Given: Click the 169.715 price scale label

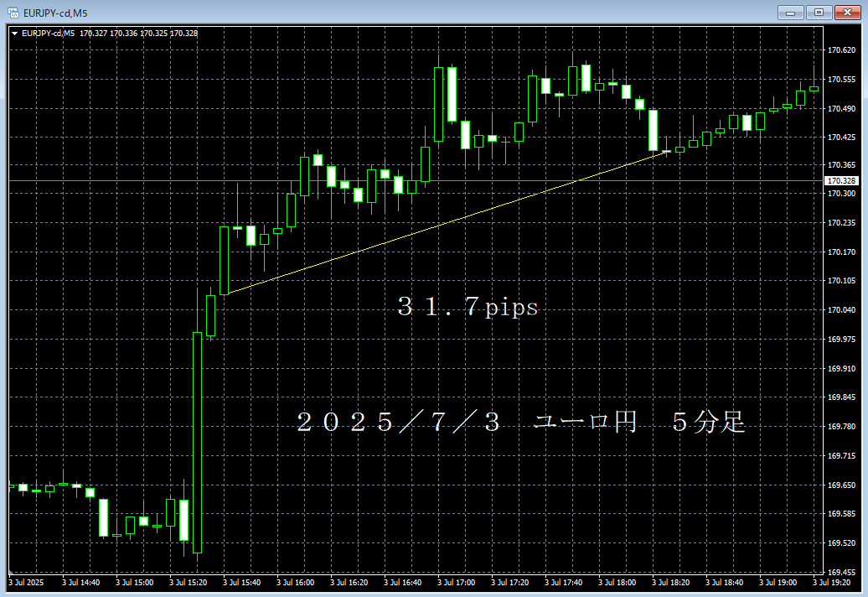Looking at the screenshot, I should pyautogui.click(x=841, y=456).
